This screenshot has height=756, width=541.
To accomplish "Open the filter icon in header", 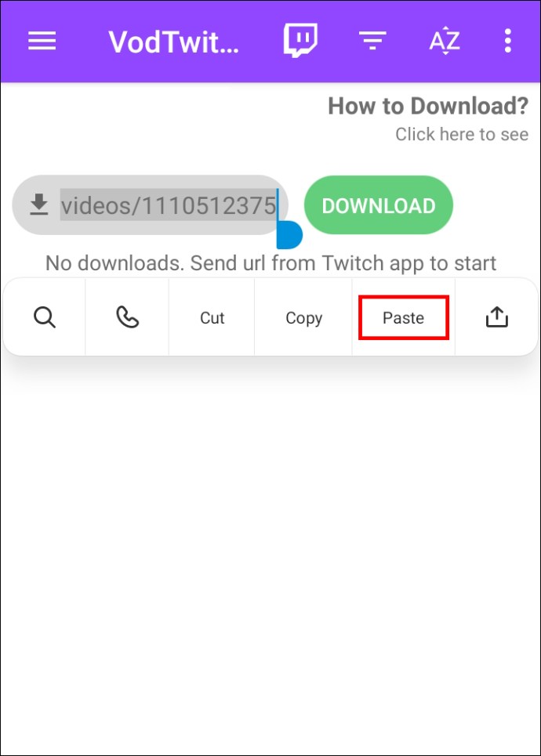I will [372, 41].
